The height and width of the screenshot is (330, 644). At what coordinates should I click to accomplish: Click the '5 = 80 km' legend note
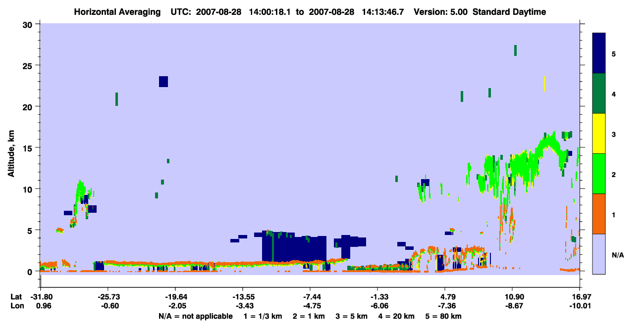click(x=443, y=316)
